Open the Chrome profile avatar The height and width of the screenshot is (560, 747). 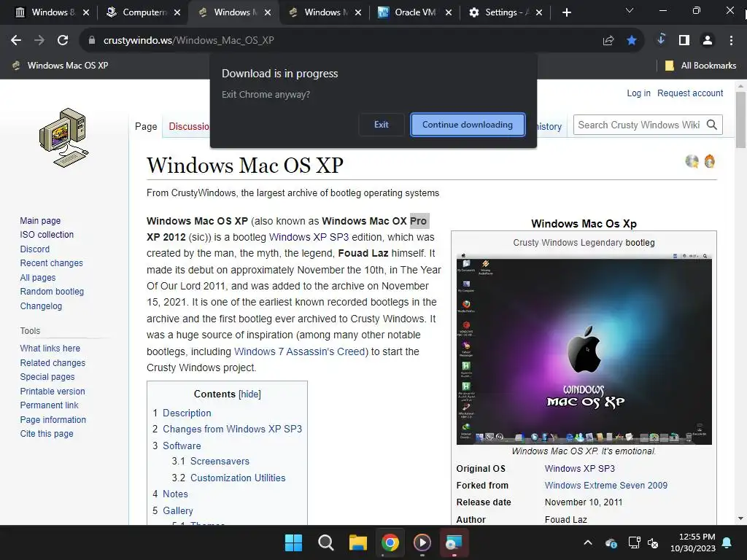coord(708,41)
